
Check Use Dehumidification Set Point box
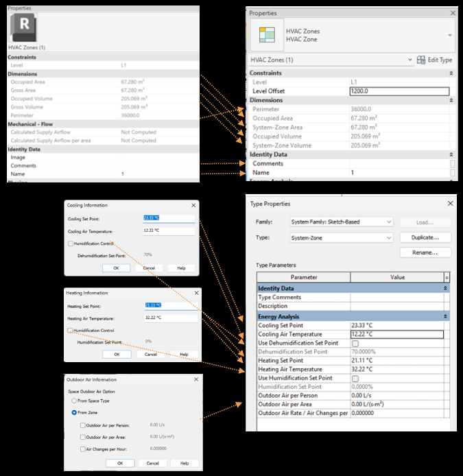coord(355,343)
